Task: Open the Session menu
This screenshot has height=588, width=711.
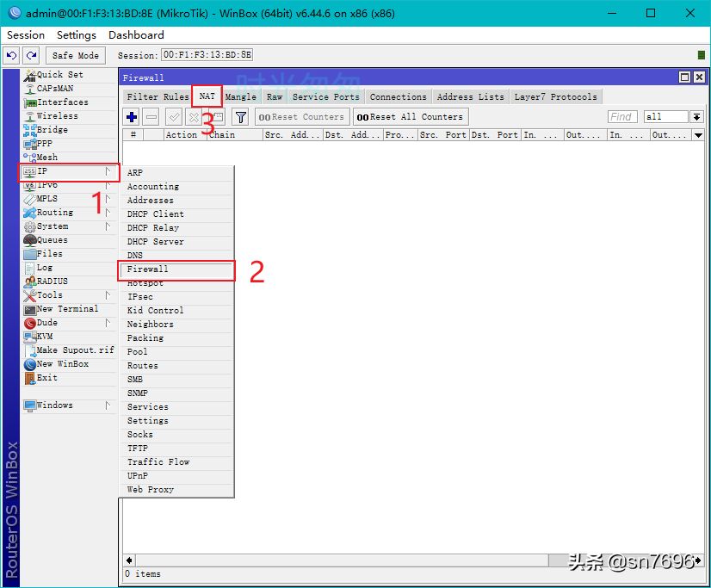Action: pyautogui.click(x=26, y=35)
